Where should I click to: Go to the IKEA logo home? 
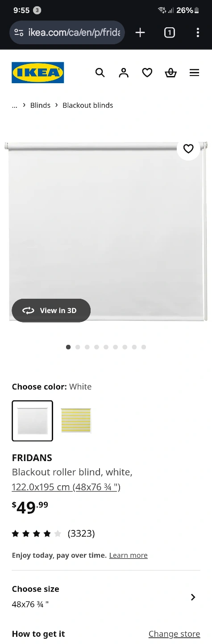(x=38, y=72)
